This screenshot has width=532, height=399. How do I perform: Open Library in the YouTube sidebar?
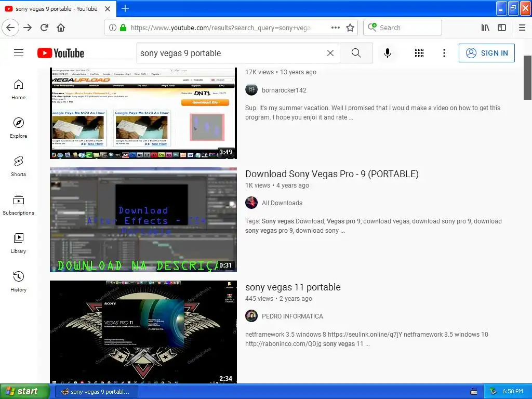[18, 244]
